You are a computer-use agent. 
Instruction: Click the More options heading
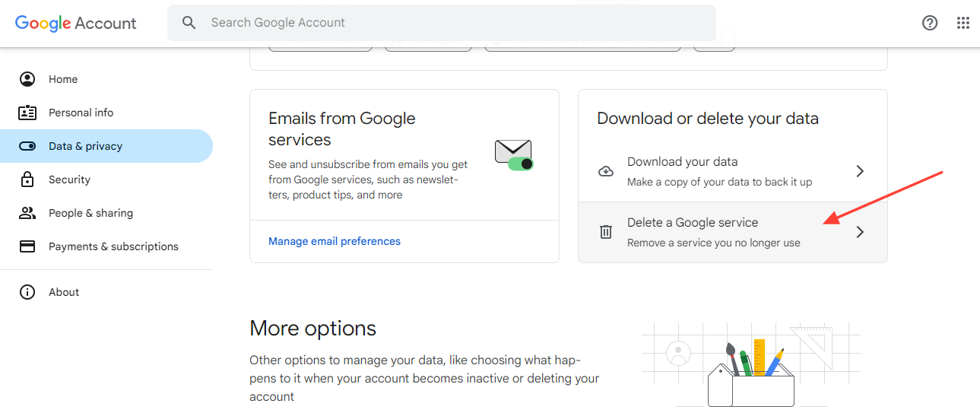(312, 329)
